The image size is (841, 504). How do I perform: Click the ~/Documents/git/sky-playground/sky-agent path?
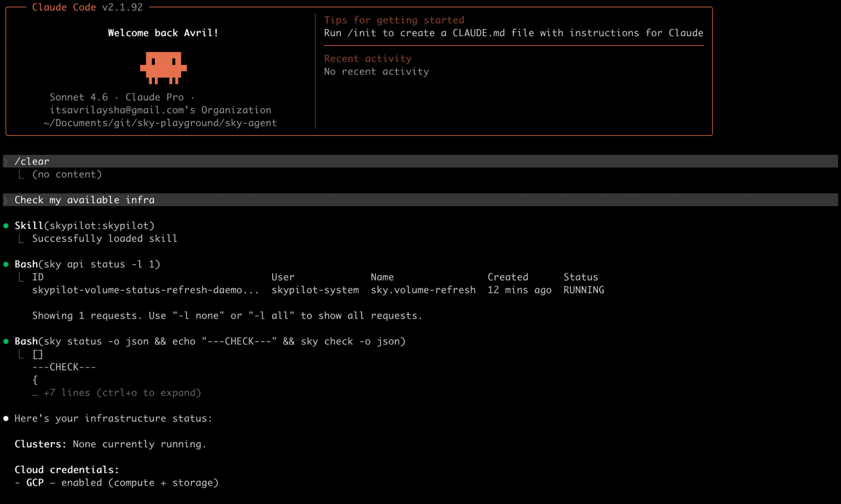(159, 123)
